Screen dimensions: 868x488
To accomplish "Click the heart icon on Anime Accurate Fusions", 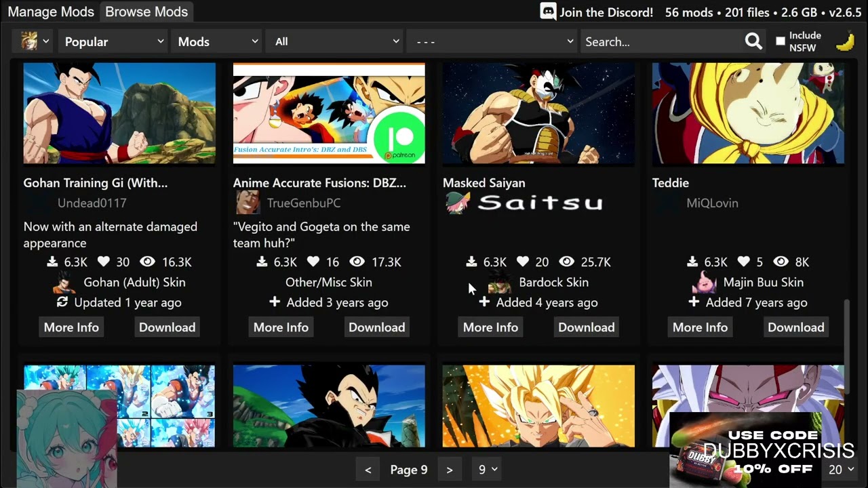I will click(x=313, y=262).
